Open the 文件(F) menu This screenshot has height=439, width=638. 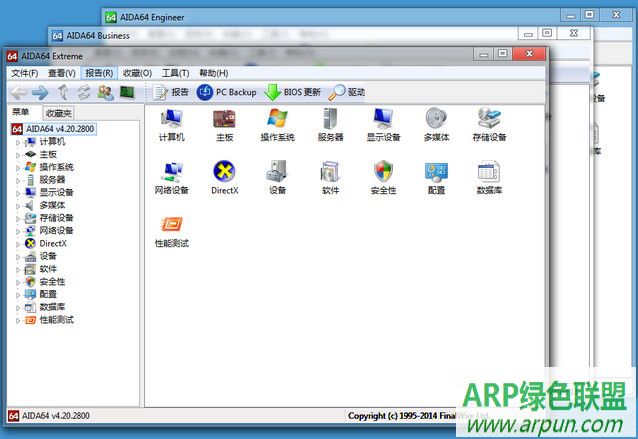click(x=24, y=73)
